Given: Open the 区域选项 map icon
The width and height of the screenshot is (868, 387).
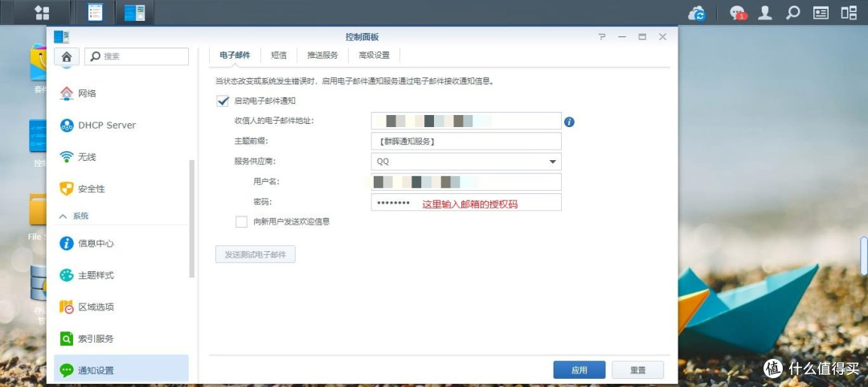Looking at the screenshot, I should [x=67, y=307].
